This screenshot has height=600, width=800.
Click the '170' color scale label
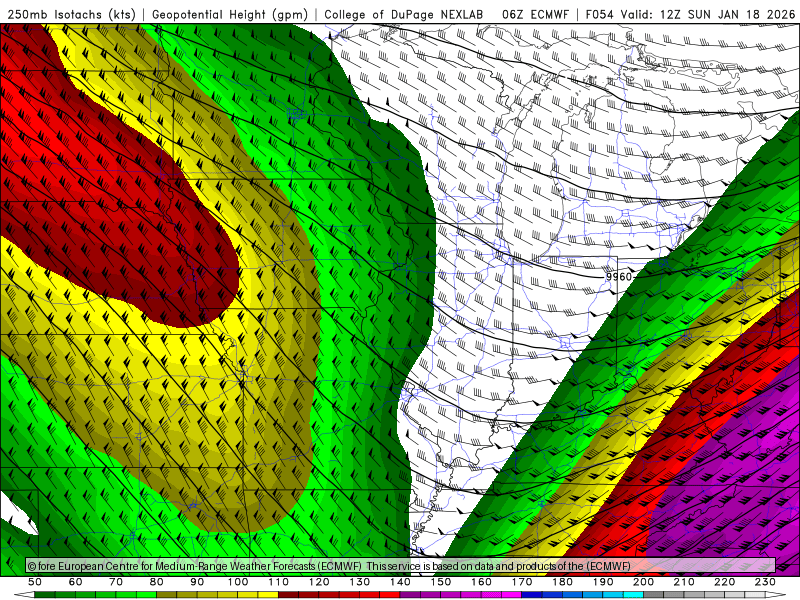pos(522,582)
